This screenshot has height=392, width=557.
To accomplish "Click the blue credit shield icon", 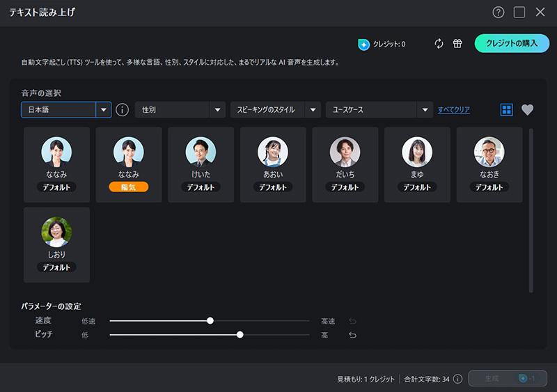I will click(363, 45).
